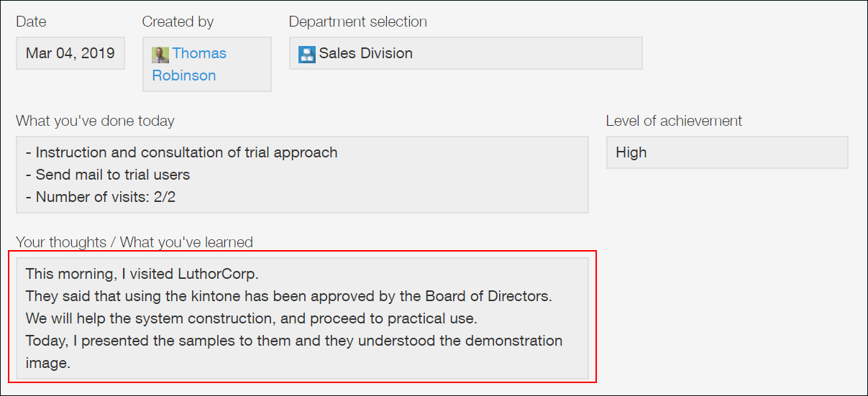The width and height of the screenshot is (868, 396).
Task: Click the Your thoughts / What you've learned label
Action: coord(134,242)
